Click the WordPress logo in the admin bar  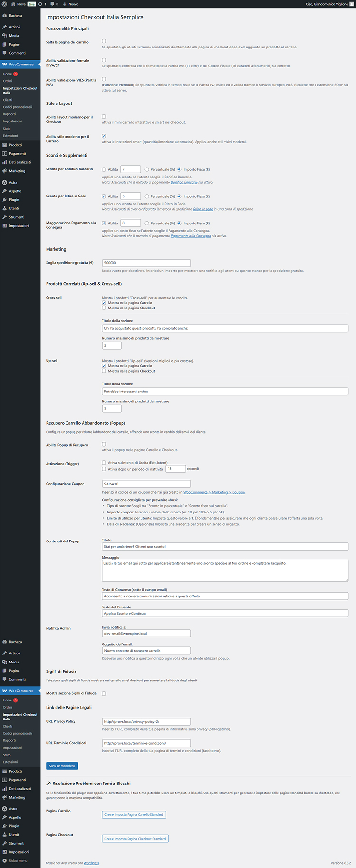coord(5,4)
